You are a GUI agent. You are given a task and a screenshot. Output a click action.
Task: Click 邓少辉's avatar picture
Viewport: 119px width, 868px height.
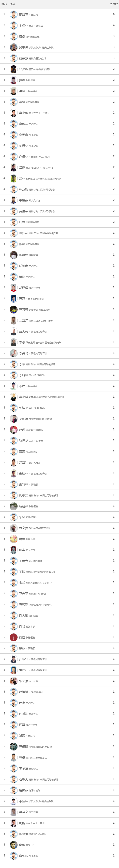tap(14, 69)
